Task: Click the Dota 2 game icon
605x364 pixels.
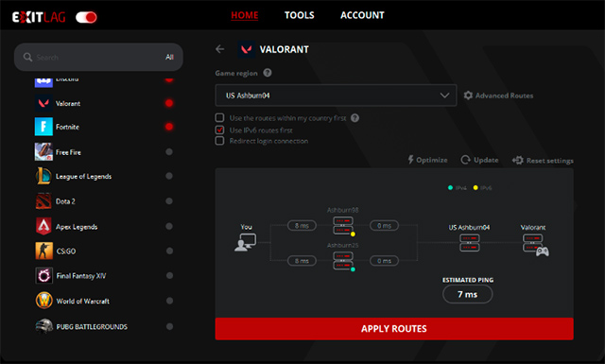Action: [x=43, y=201]
